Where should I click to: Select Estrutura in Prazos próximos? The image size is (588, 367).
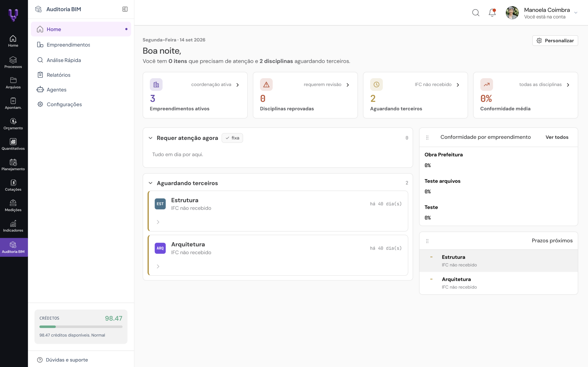tap(498, 261)
